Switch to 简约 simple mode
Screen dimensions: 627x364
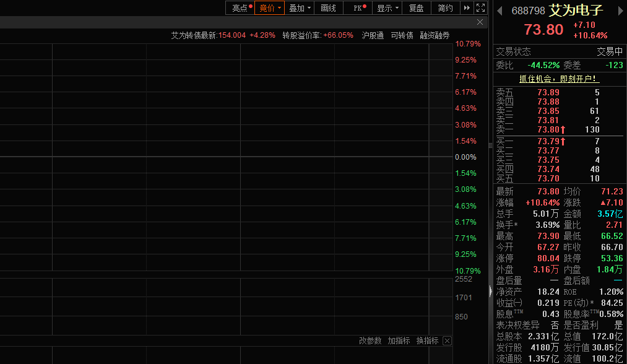[x=446, y=8]
